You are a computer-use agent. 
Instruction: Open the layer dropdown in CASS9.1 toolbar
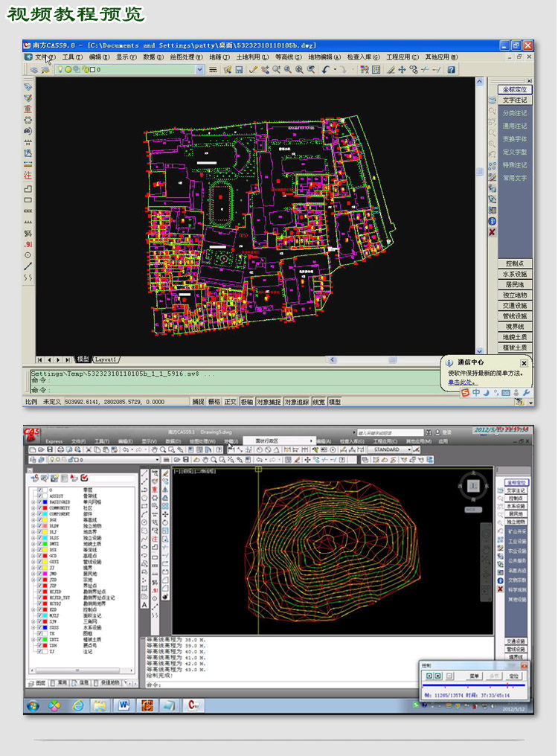(x=157, y=460)
